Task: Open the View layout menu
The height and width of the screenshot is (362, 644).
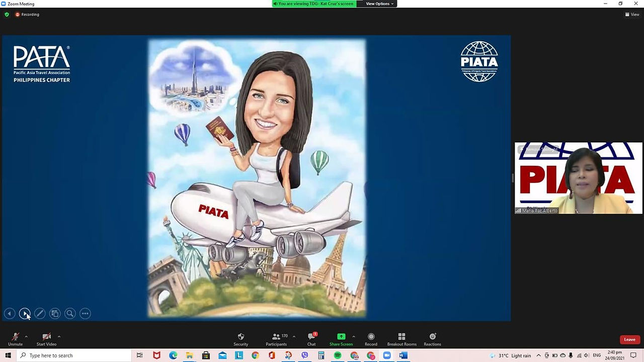Action: pos(632,15)
